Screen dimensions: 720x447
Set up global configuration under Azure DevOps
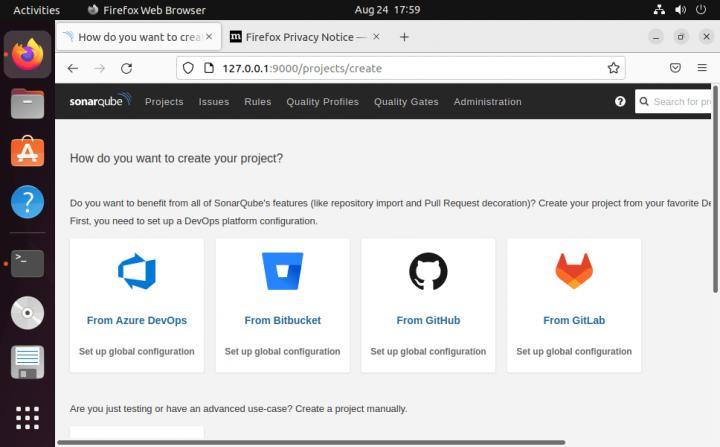[137, 351]
